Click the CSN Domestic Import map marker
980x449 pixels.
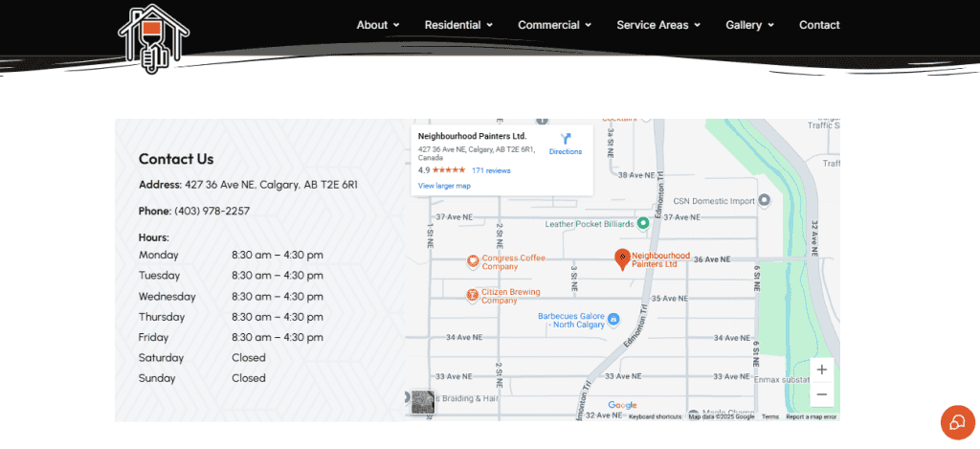[764, 201]
